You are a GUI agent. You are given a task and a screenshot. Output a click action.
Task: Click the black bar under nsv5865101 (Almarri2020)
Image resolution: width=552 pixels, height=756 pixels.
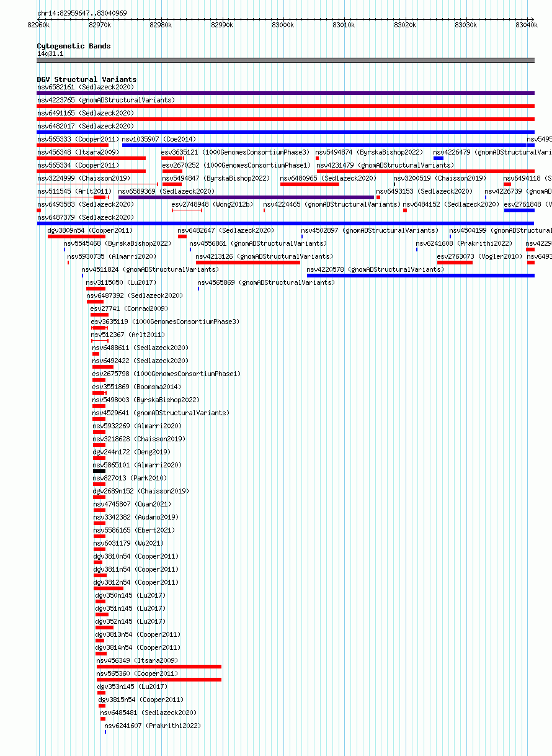tap(99, 471)
